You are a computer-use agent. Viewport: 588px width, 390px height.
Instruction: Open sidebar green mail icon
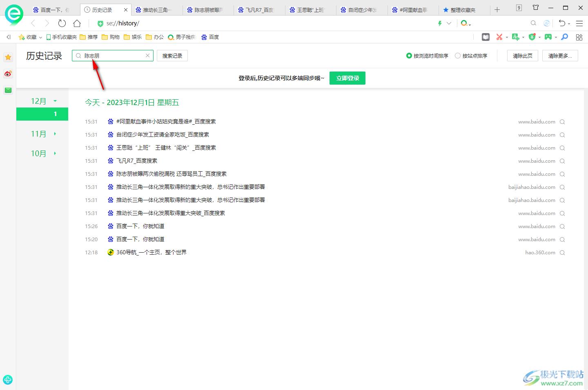[8, 90]
